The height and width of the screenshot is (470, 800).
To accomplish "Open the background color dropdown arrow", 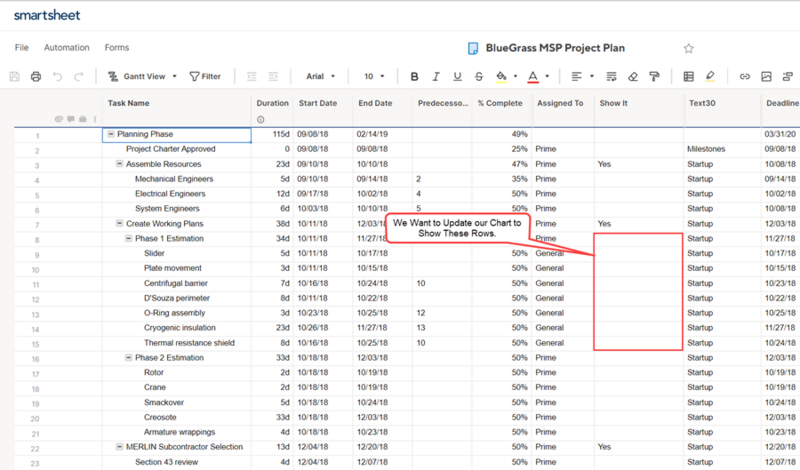I will tap(515, 77).
